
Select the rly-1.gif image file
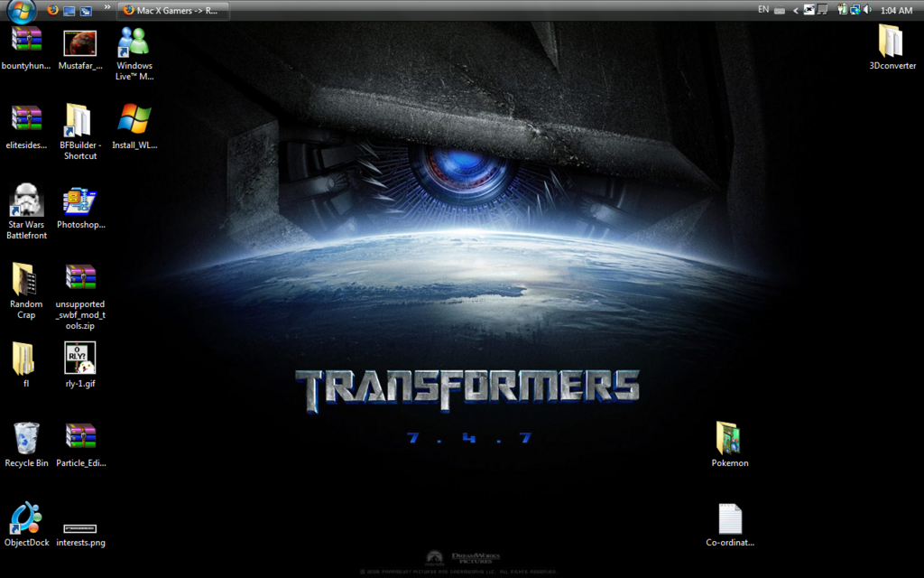coord(80,365)
